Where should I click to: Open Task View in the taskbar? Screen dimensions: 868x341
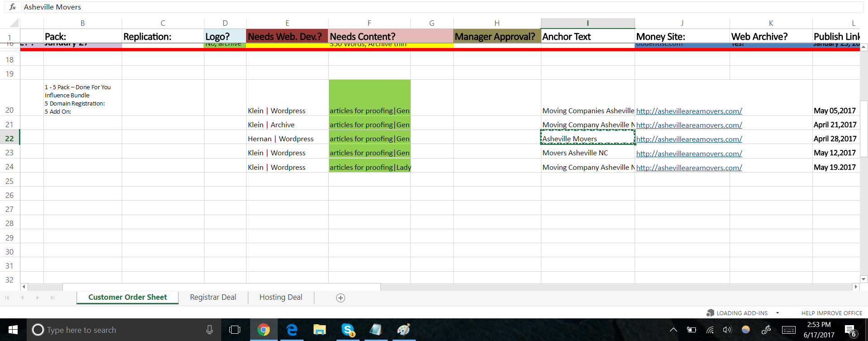[x=235, y=330]
